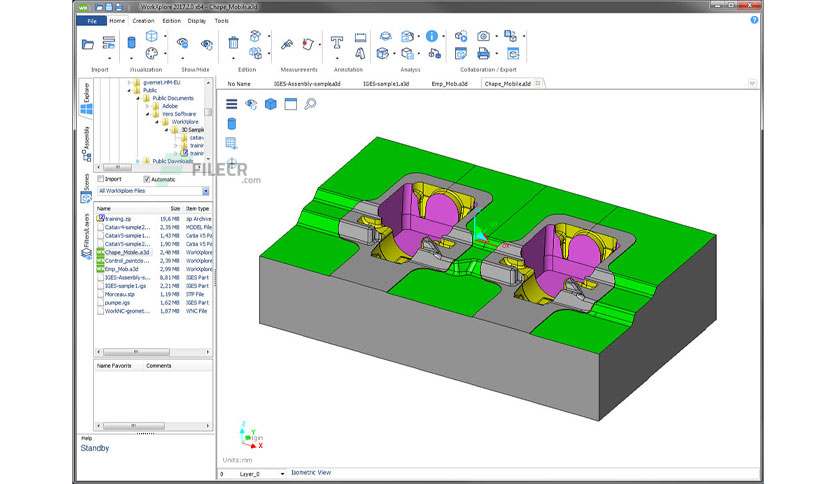Switch to the Display ribbon tab

tap(197, 21)
